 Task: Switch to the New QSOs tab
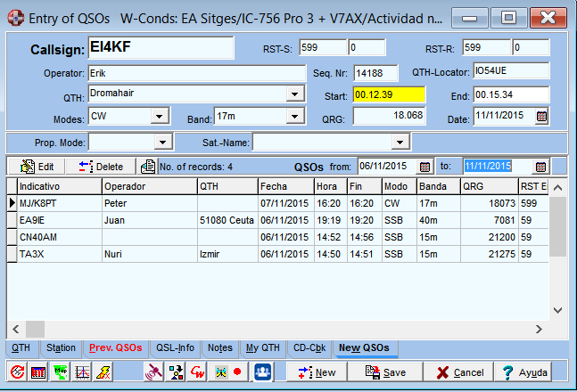364,347
